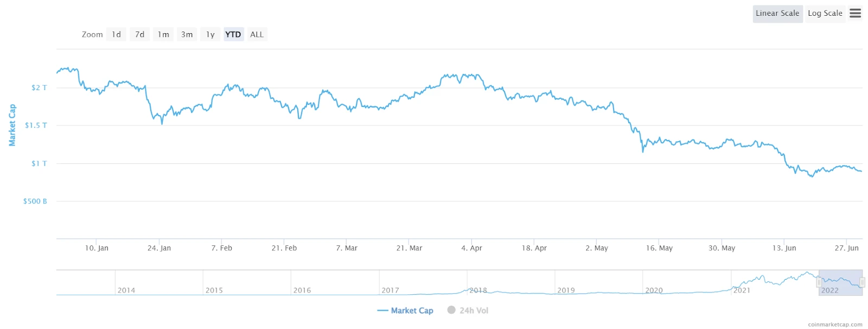The height and width of the screenshot is (329, 868).
Task: Set zoom range to 1m
Action: click(163, 34)
